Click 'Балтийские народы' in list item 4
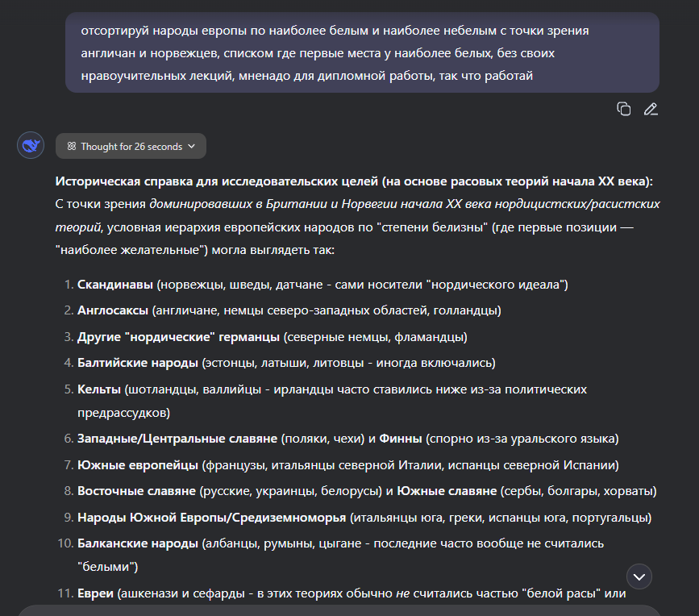Viewport: 699px width, 616px height. (x=138, y=362)
